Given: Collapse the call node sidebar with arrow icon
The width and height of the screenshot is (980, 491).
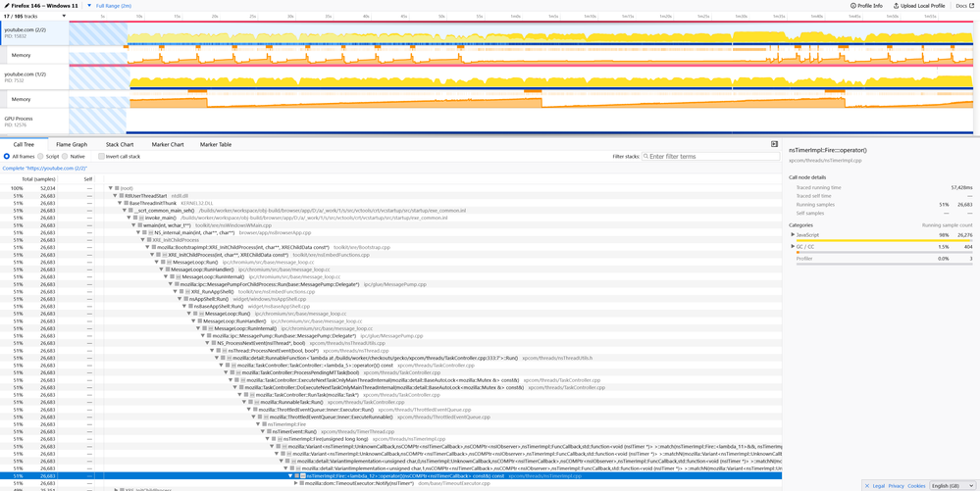Looking at the screenshot, I should click(x=774, y=144).
